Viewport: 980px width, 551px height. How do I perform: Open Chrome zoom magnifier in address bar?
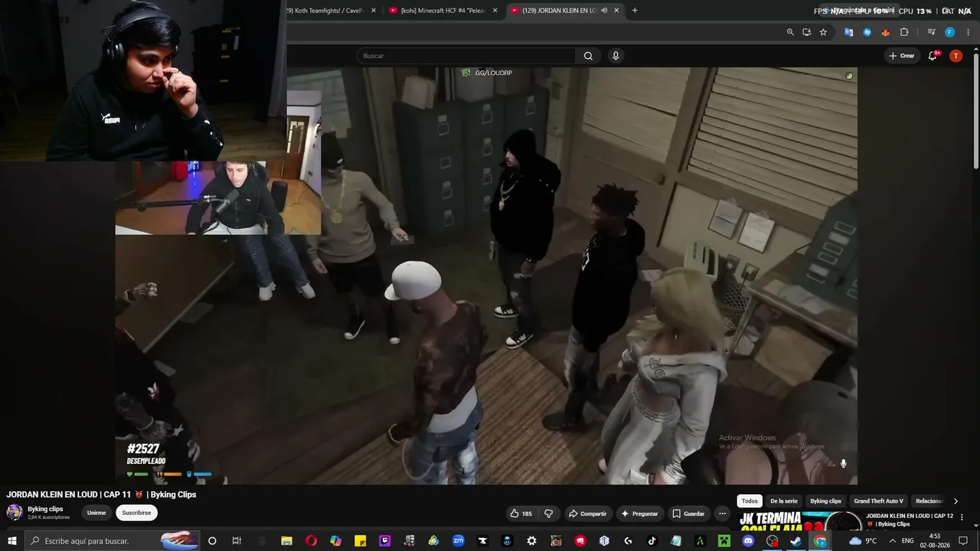coord(790,32)
